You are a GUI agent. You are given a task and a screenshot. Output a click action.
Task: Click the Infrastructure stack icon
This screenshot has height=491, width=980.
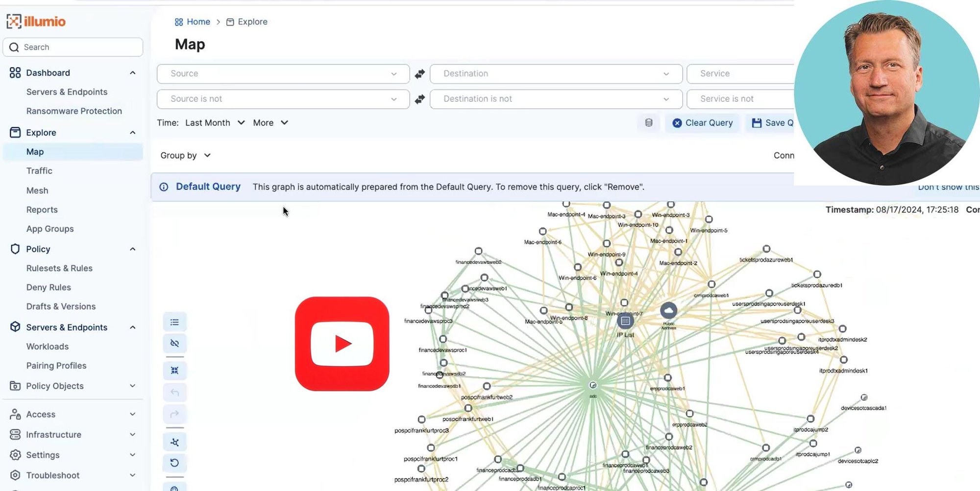pyautogui.click(x=15, y=434)
